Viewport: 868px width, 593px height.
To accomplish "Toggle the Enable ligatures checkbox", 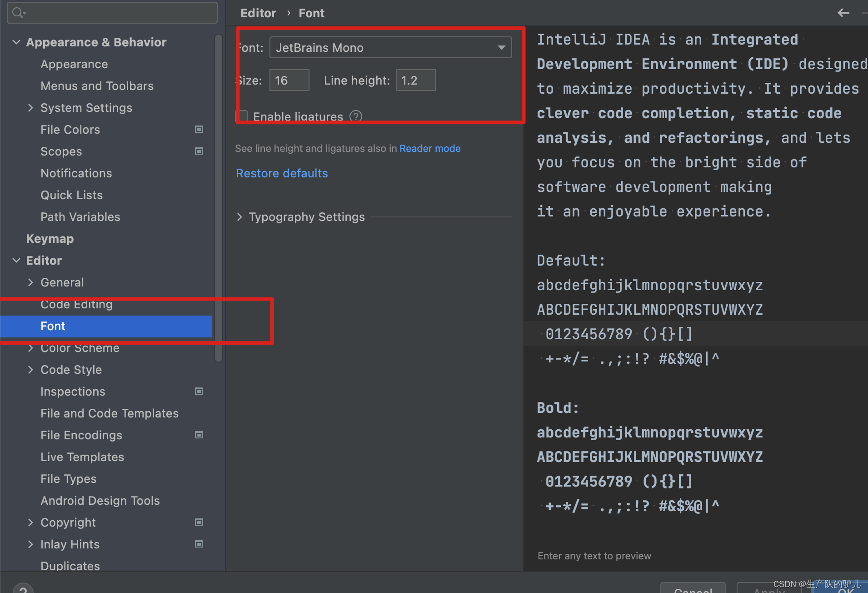I will (x=242, y=116).
